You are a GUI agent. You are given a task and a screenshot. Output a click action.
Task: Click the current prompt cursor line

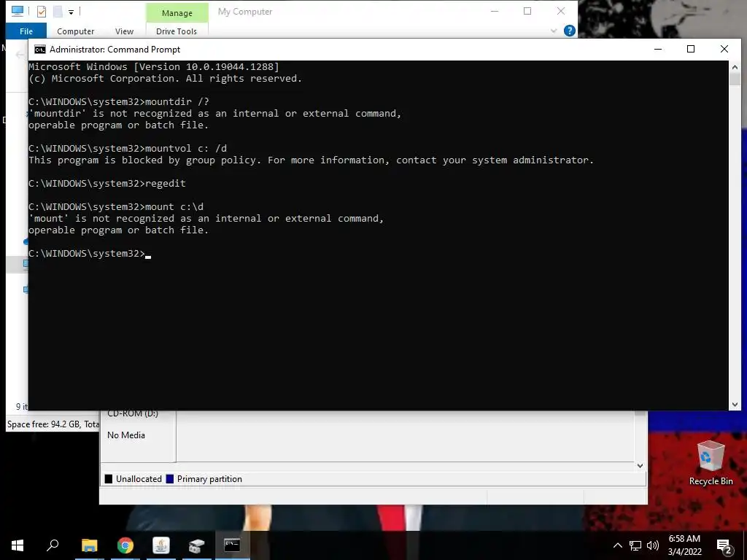90,253
